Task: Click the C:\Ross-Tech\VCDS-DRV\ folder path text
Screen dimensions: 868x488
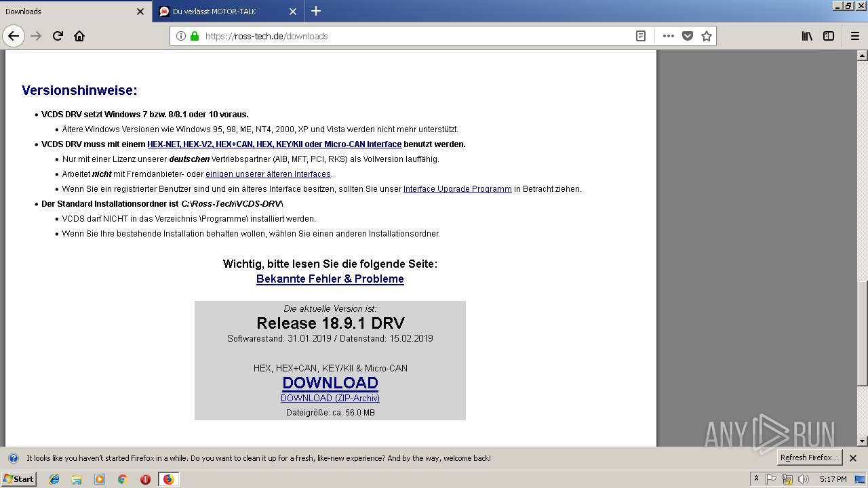Action: tap(232, 204)
